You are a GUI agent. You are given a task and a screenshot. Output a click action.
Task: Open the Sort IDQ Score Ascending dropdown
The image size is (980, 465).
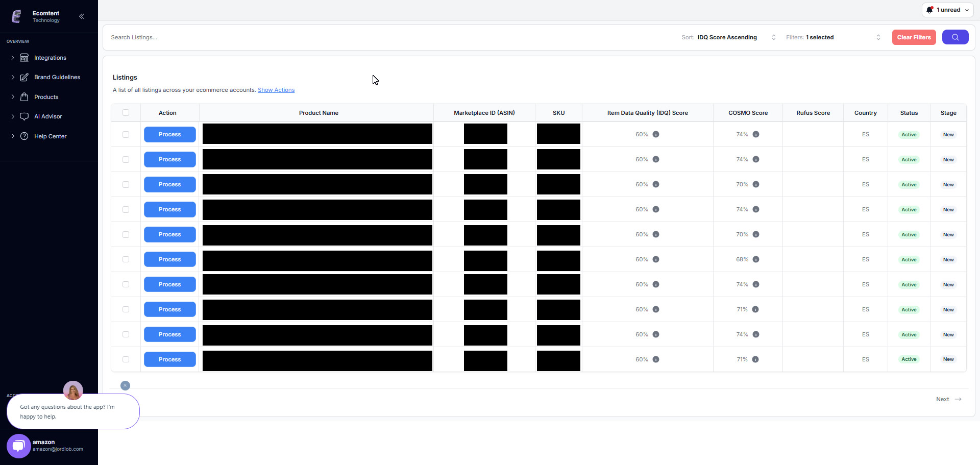tap(729, 37)
